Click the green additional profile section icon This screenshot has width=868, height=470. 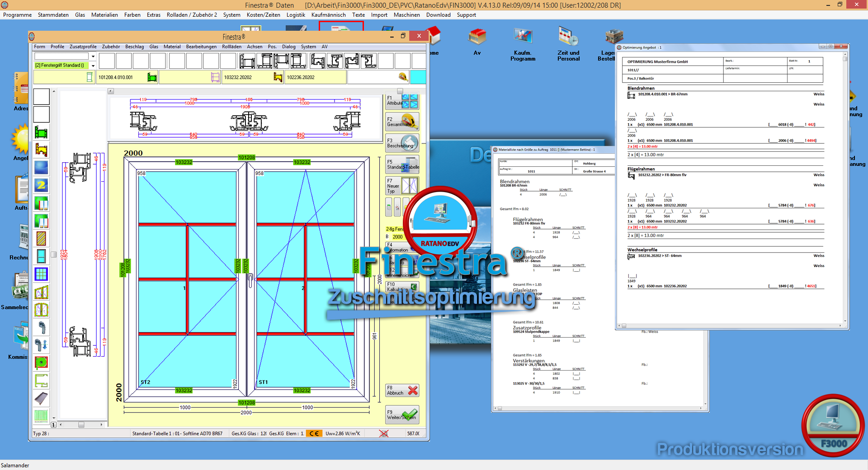point(41,381)
